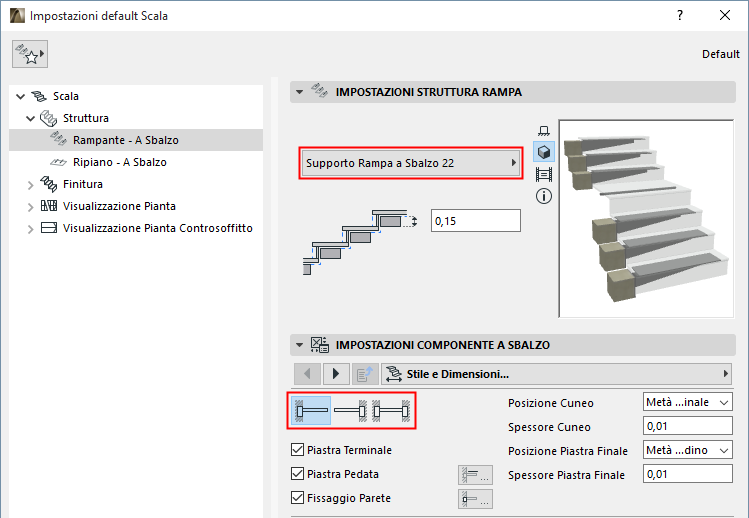
Task: Open Supporto Rampa a Sbalzo 22 selector
Action: (x=411, y=163)
